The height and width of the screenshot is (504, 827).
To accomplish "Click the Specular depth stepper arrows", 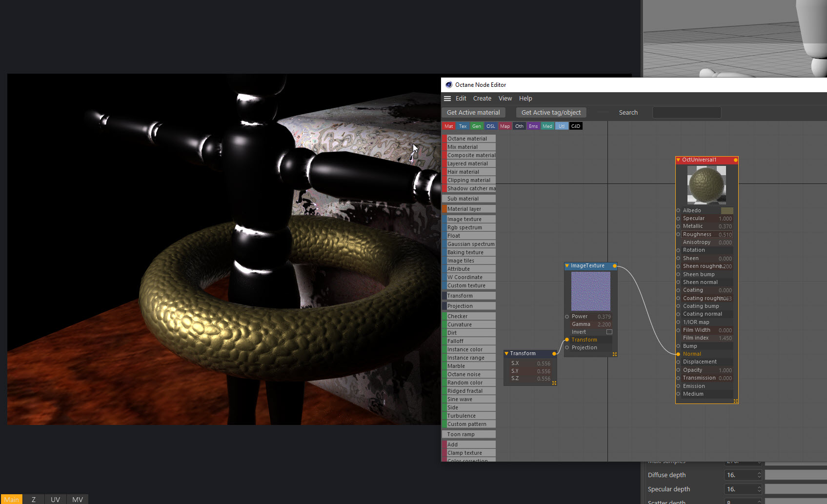I will (x=759, y=489).
